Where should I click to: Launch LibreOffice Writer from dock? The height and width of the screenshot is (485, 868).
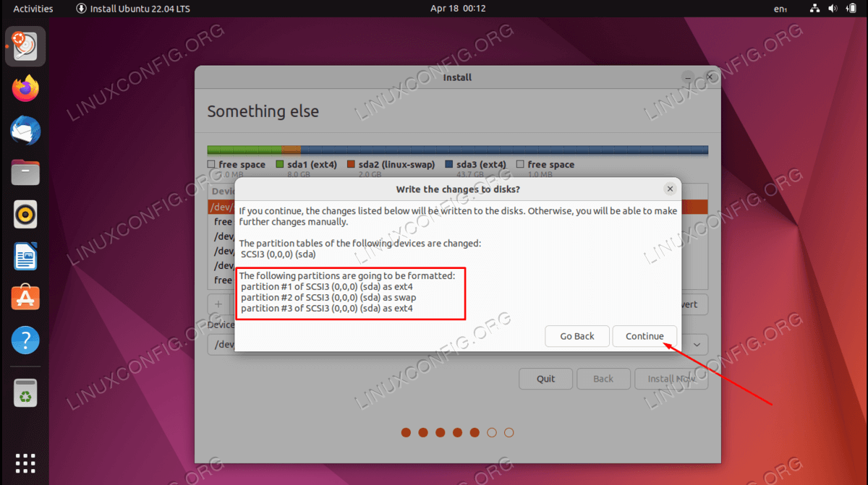[x=25, y=257]
